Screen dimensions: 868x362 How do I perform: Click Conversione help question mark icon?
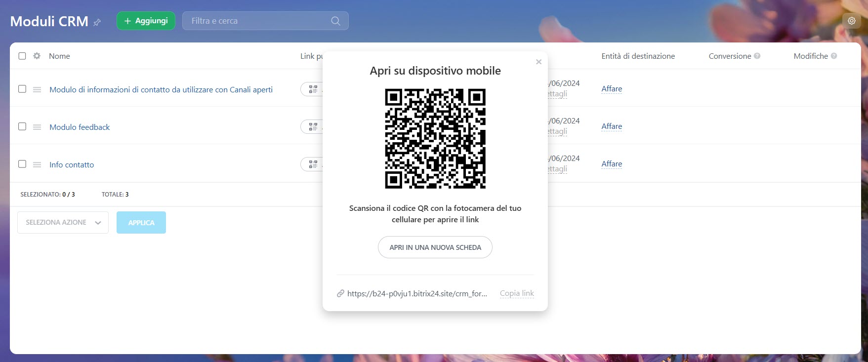757,56
